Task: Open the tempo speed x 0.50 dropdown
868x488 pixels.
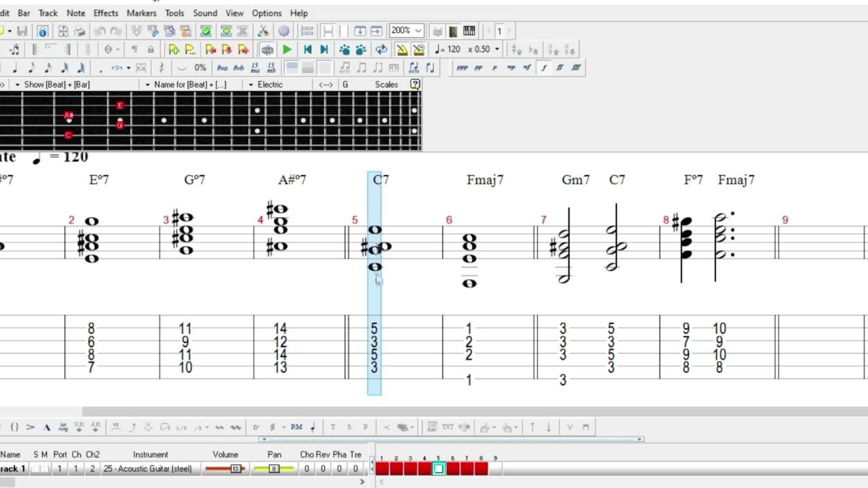Action: click(x=496, y=49)
